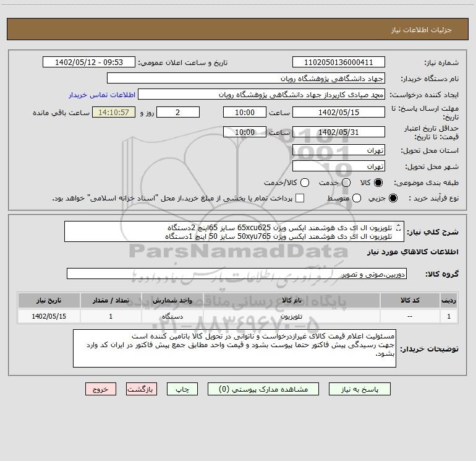Click the تاریخ نیاز column header

(49, 300)
